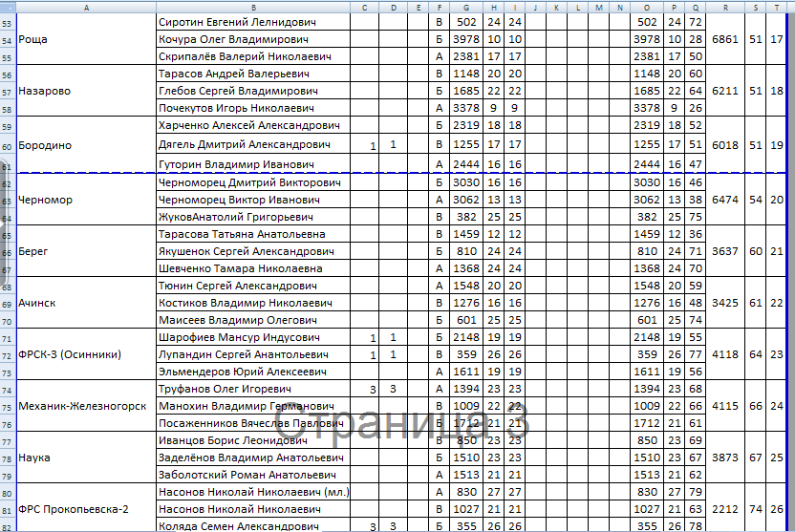Click total value 3425 for Ачинск
The image size is (795, 532).
tap(725, 303)
